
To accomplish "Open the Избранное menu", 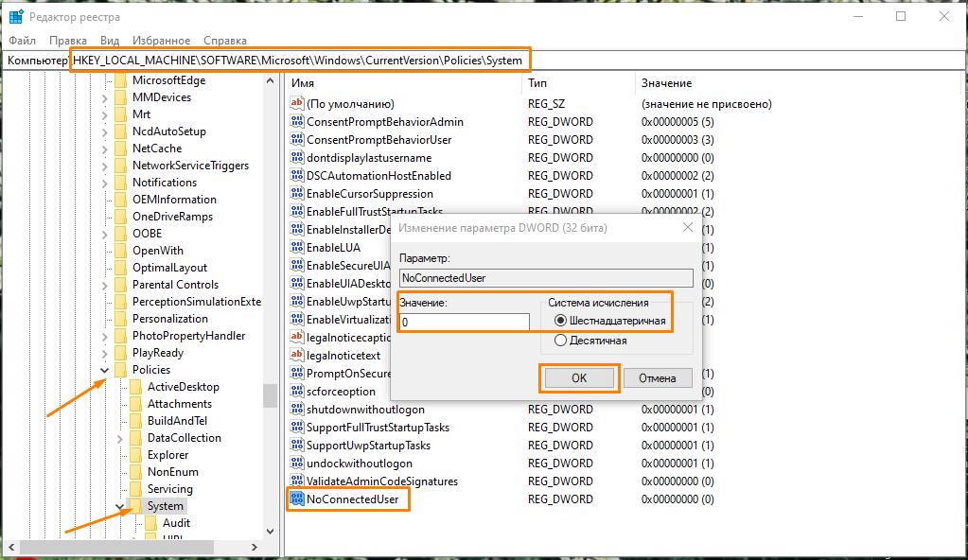I will pyautogui.click(x=162, y=41).
